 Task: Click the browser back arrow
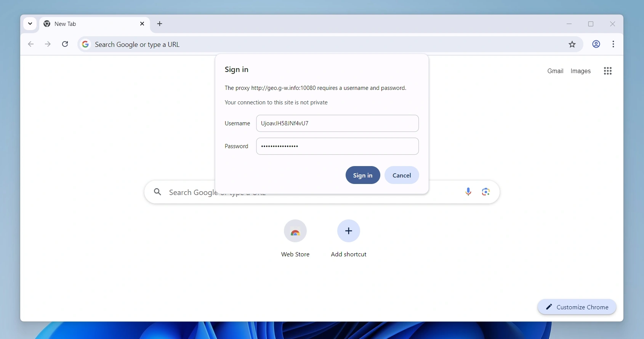click(31, 45)
